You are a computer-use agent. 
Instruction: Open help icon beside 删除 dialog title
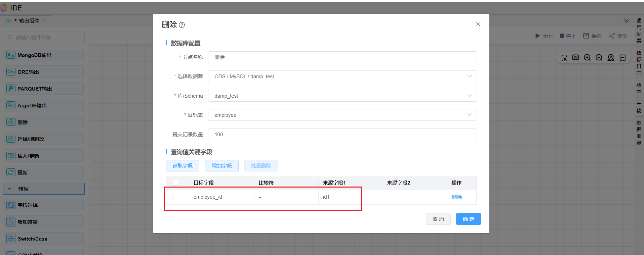(x=182, y=25)
